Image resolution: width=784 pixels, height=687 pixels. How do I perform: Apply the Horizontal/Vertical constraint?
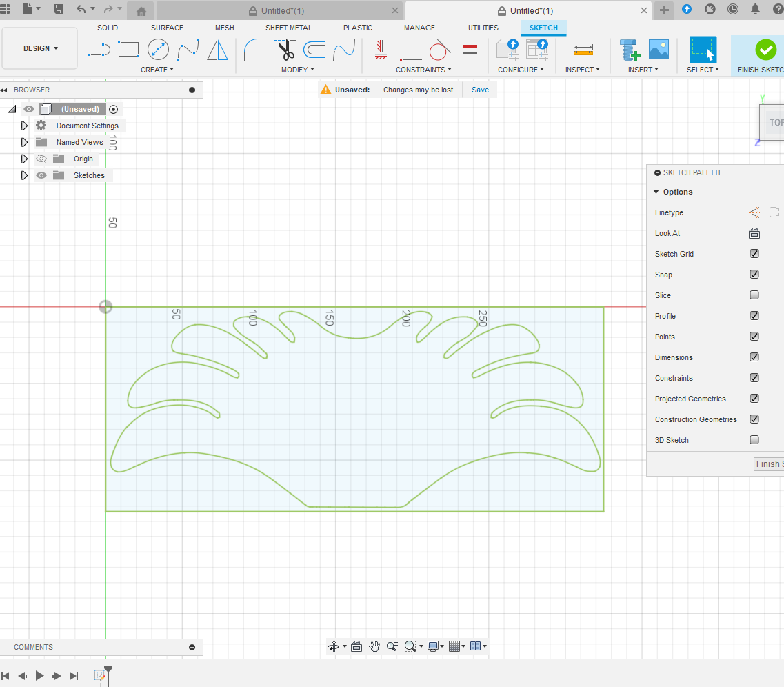(381, 50)
